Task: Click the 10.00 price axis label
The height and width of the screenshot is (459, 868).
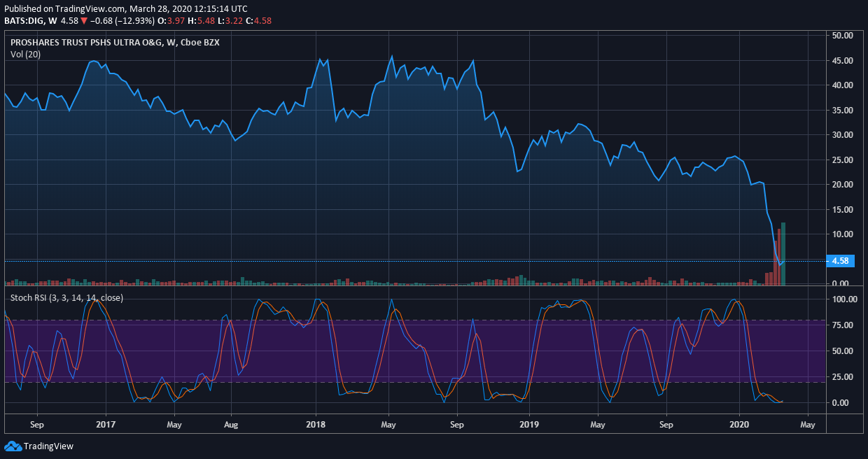Action: pos(842,234)
